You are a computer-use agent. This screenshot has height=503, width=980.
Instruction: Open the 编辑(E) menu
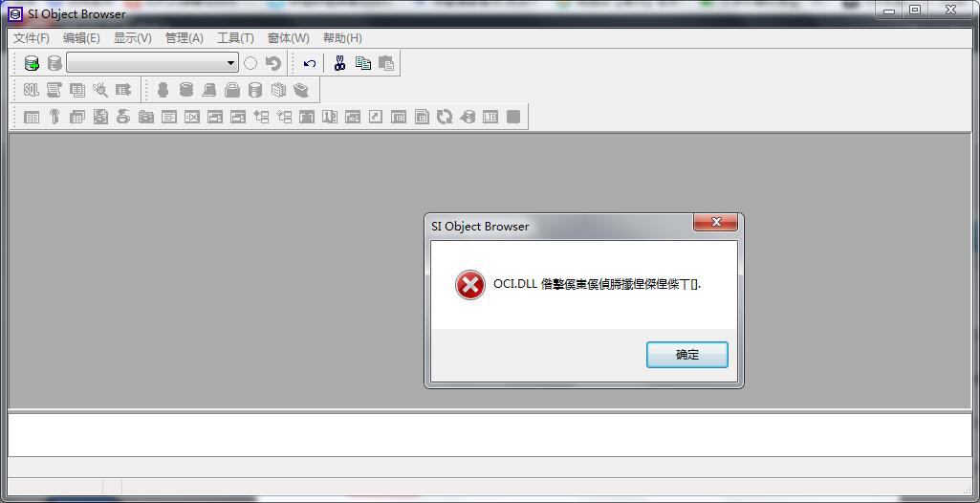81,38
